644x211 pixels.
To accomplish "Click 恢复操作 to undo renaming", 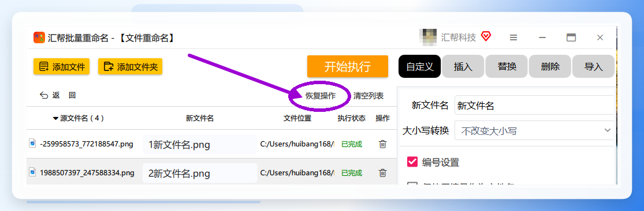I will click(321, 96).
